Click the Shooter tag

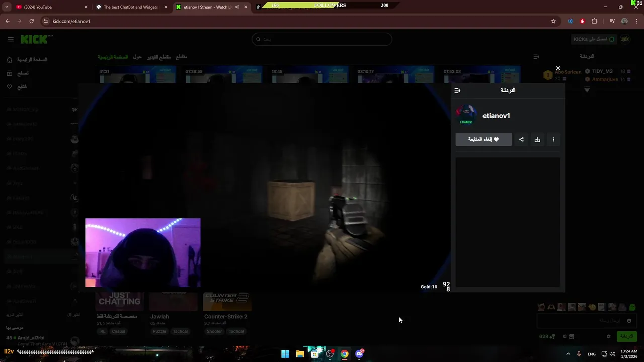(x=214, y=332)
